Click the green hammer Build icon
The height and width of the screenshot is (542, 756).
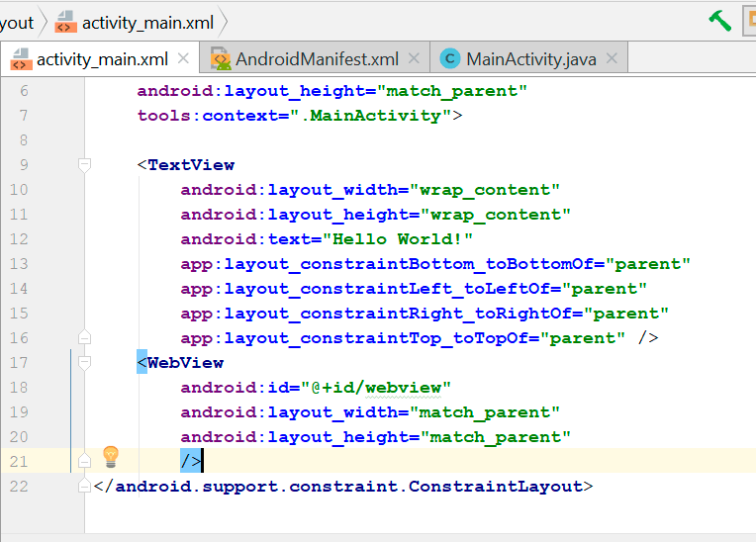pos(719,21)
